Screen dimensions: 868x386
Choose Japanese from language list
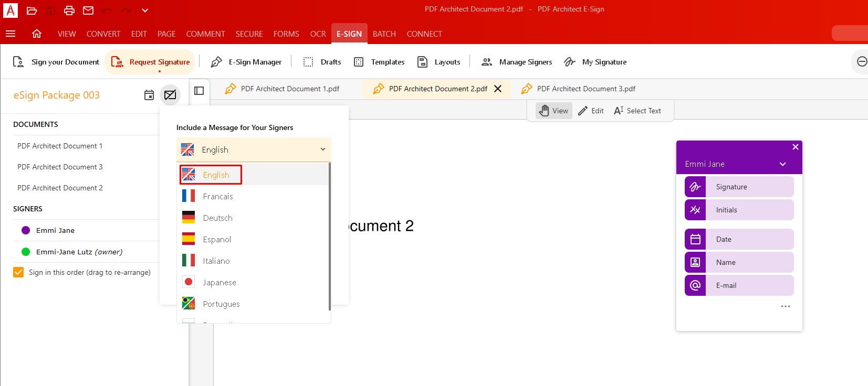pos(254,282)
